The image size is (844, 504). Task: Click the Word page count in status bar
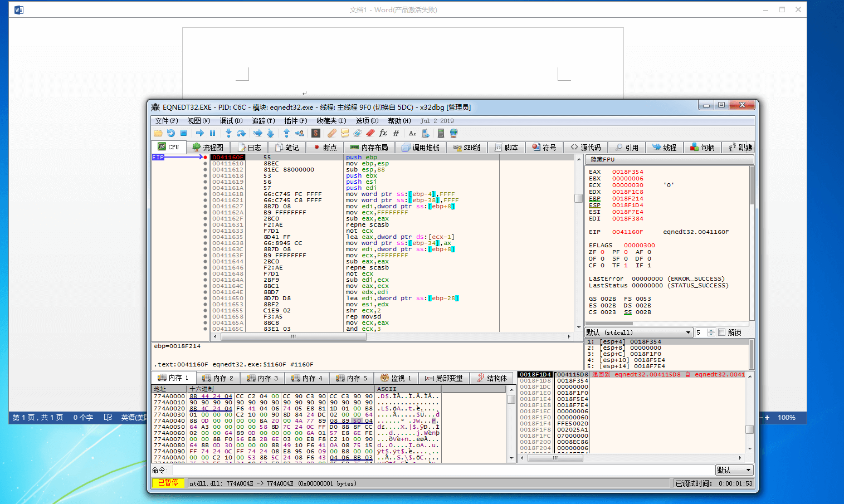click(x=38, y=417)
